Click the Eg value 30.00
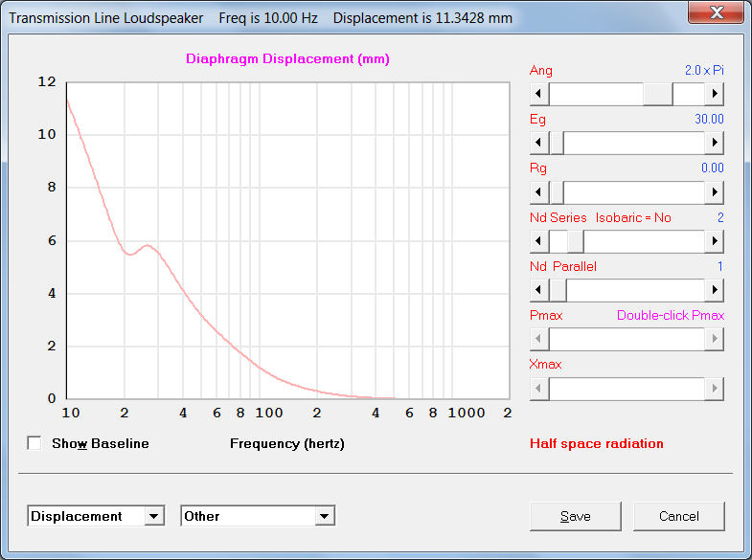752x560 pixels. [709, 119]
